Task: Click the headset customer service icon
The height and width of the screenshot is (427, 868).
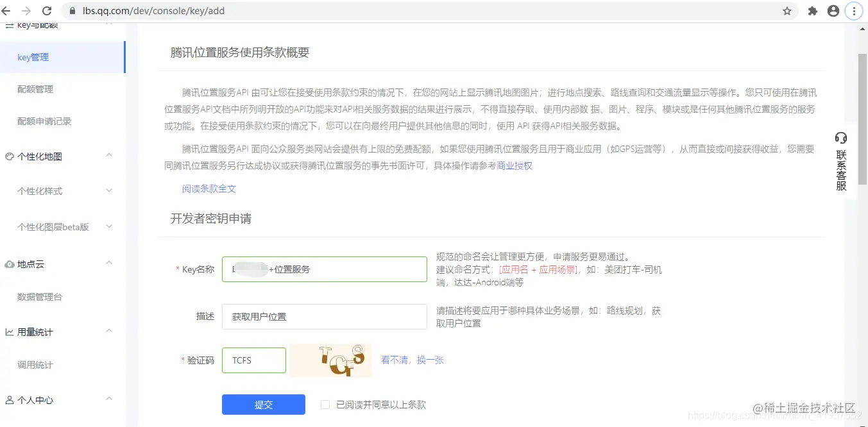Action: (x=841, y=137)
